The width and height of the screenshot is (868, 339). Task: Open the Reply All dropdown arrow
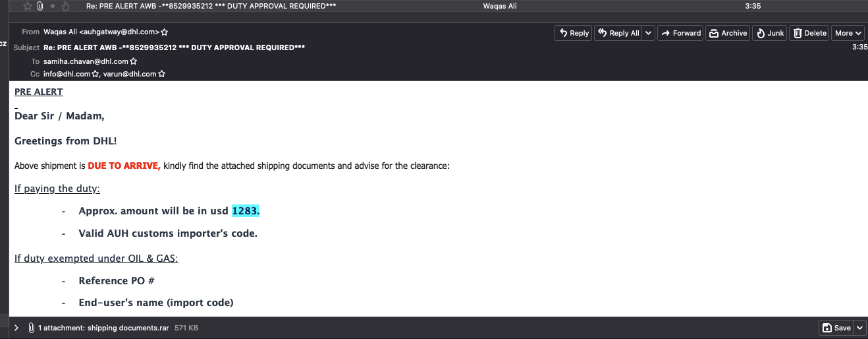tap(648, 33)
